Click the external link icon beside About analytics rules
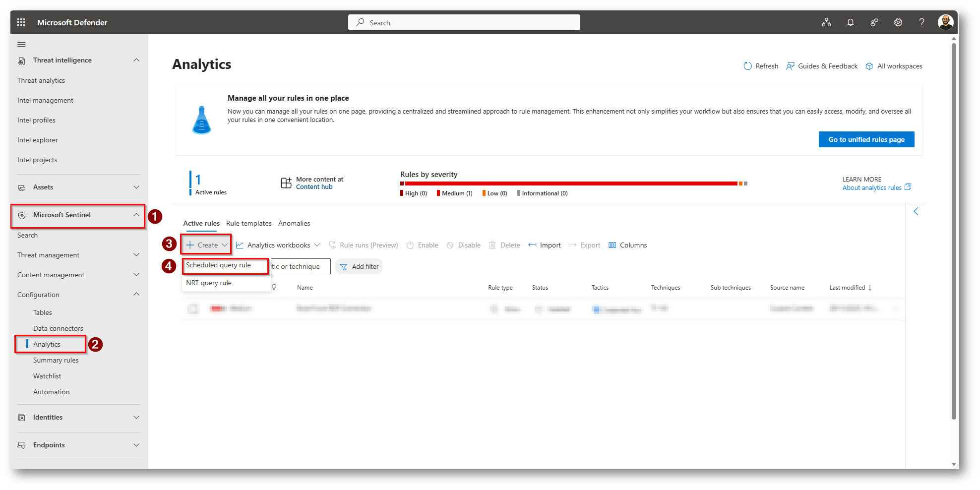The width and height of the screenshot is (980, 490). tap(908, 187)
